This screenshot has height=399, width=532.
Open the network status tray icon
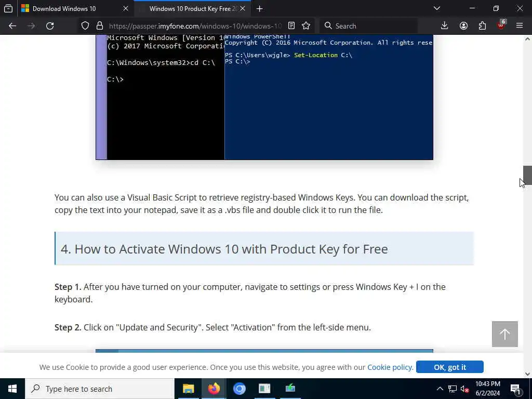[x=453, y=389]
